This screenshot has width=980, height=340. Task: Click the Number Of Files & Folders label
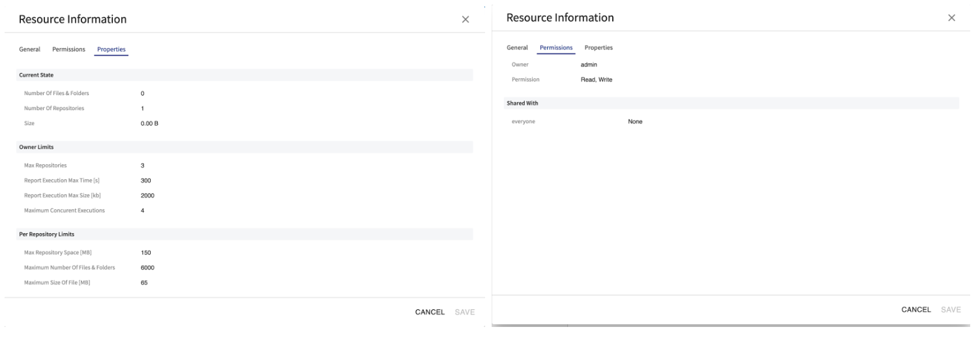click(x=56, y=93)
